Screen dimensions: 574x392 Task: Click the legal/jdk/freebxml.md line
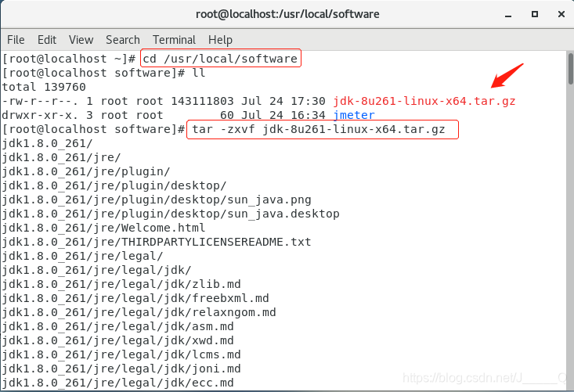coord(135,298)
